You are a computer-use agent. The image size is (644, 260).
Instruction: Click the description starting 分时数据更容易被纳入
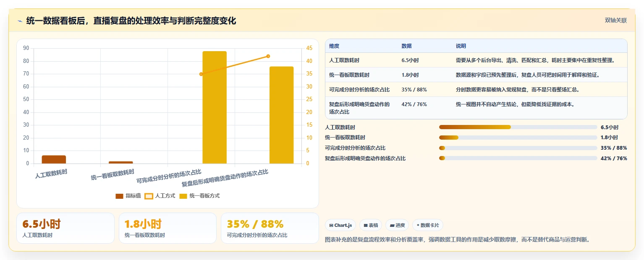[x=518, y=90]
